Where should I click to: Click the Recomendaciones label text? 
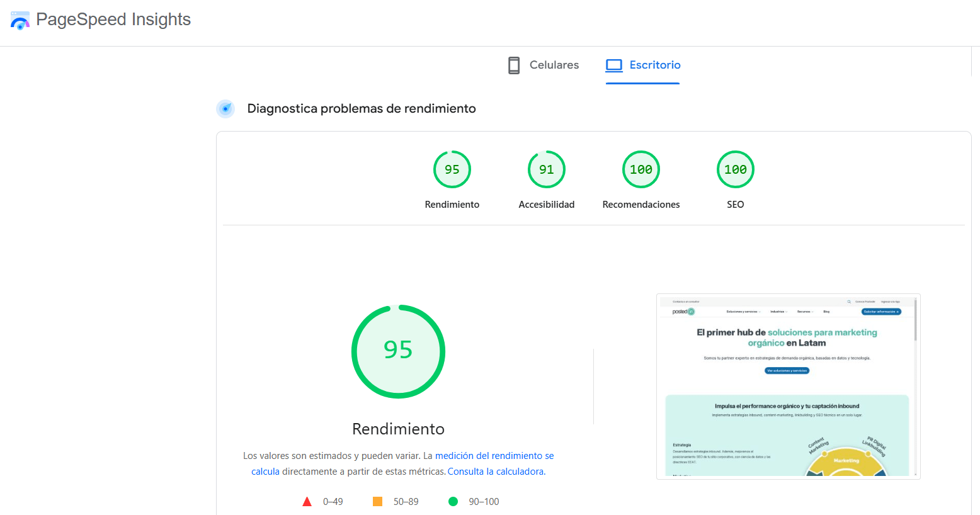click(641, 205)
